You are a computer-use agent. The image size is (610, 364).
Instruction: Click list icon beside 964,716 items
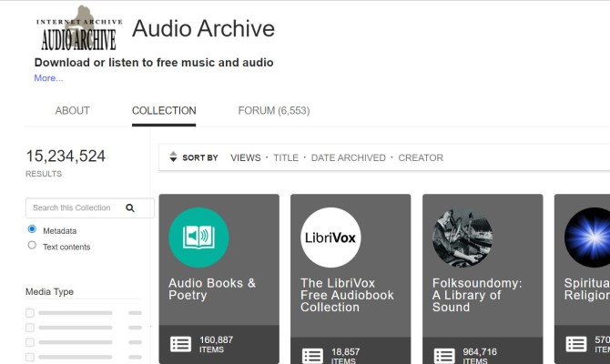tap(444, 356)
